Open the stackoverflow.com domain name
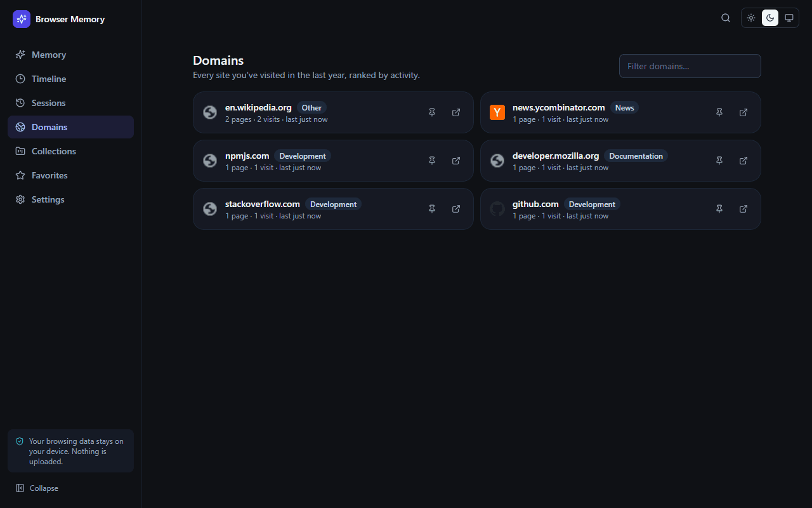The width and height of the screenshot is (812, 508). pyautogui.click(x=263, y=204)
